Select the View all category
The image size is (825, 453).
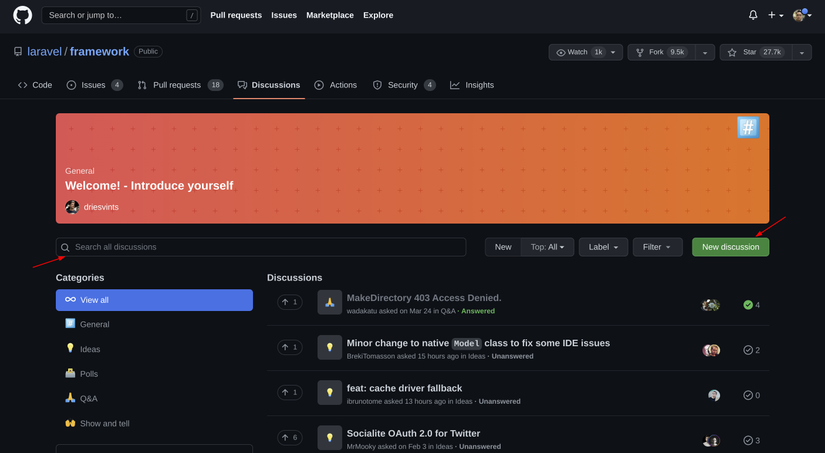click(x=154, y=300)
